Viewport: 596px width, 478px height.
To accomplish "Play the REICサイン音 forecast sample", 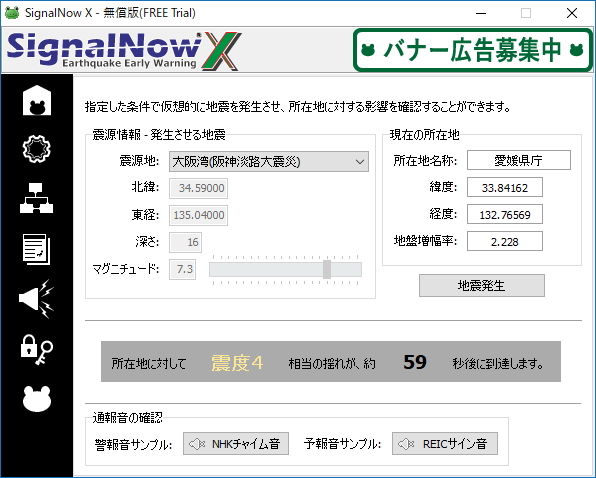I will [x=445, y=443].
